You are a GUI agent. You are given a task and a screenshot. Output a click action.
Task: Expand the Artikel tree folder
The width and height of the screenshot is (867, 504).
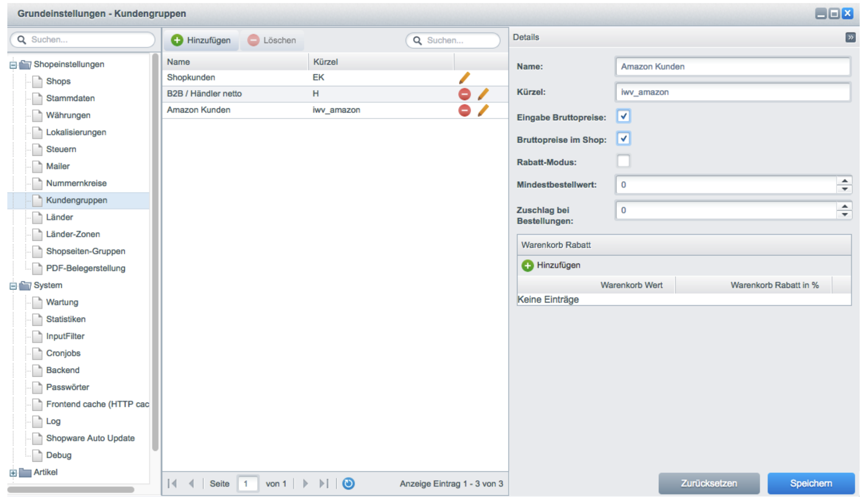click(13, 473)
